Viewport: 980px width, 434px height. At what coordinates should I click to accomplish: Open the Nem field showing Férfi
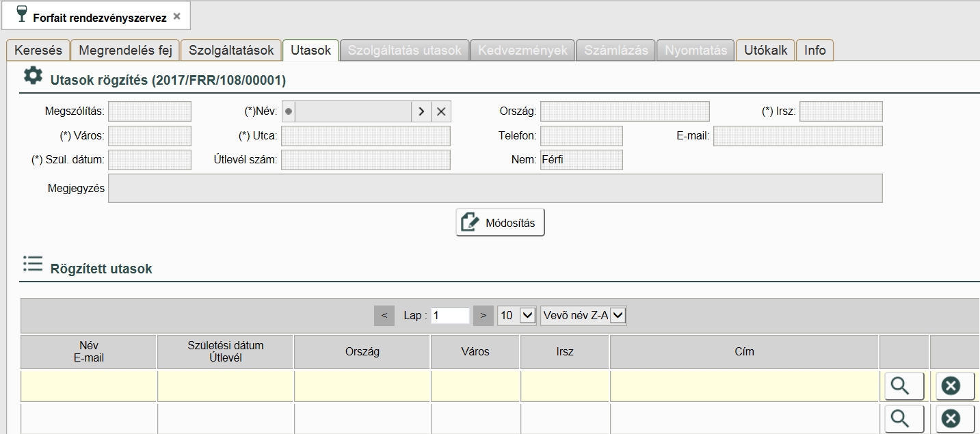(x=581, y=160)
